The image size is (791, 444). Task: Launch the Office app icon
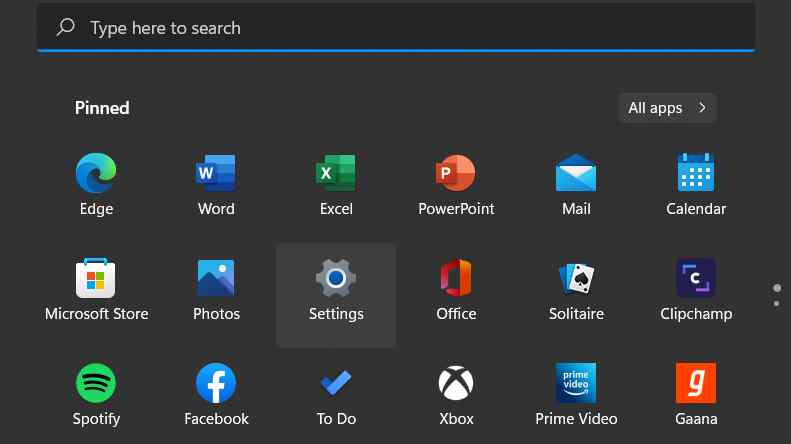[x=456, y=278]
